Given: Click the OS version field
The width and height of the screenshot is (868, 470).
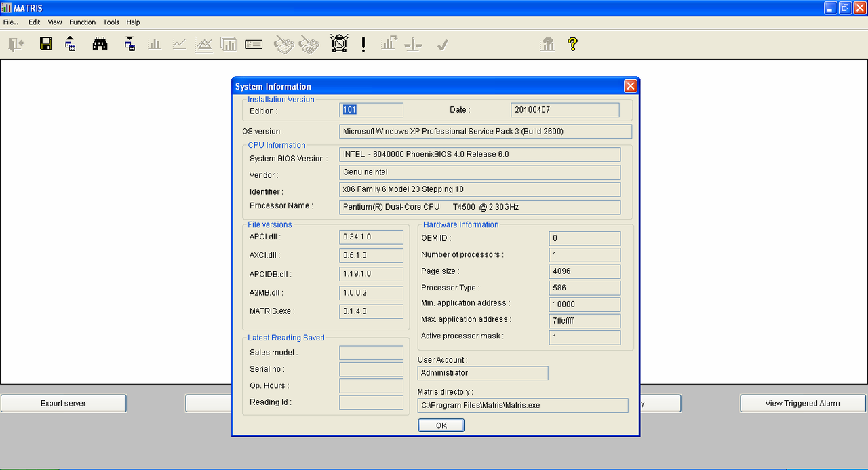Looking at the screenshot, I should pos(486,132).
